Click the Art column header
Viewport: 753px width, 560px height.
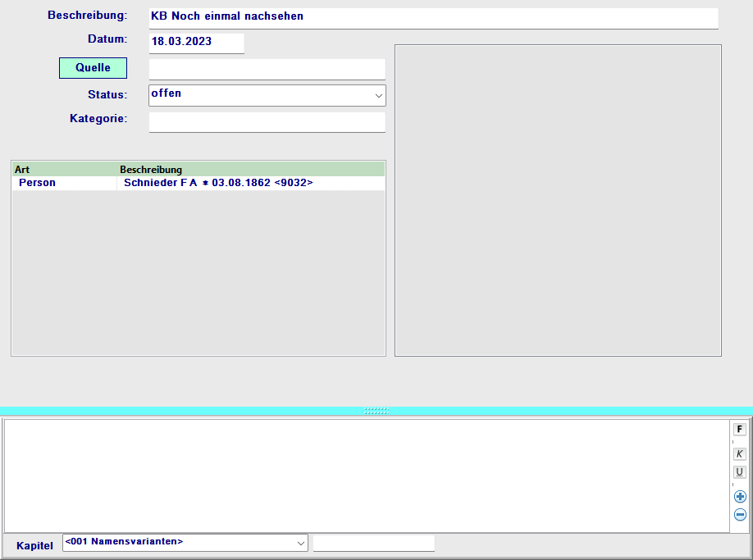click(x=64, y=169)
